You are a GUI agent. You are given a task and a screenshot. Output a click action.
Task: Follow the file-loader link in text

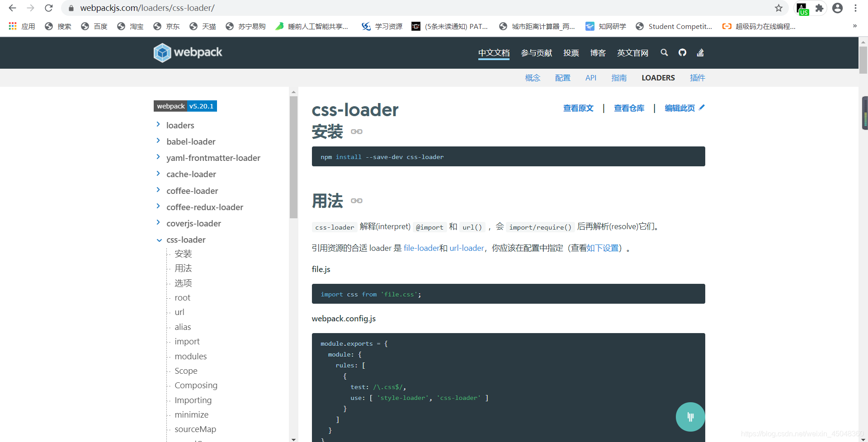click(x=421, y=248)
